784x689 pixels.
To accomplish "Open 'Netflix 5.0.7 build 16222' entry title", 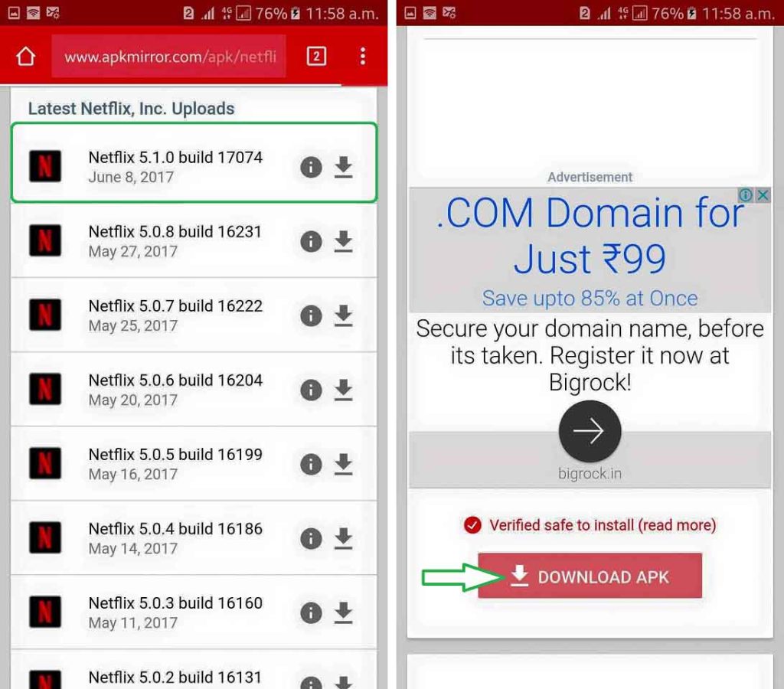I will (x=175, y=306).
